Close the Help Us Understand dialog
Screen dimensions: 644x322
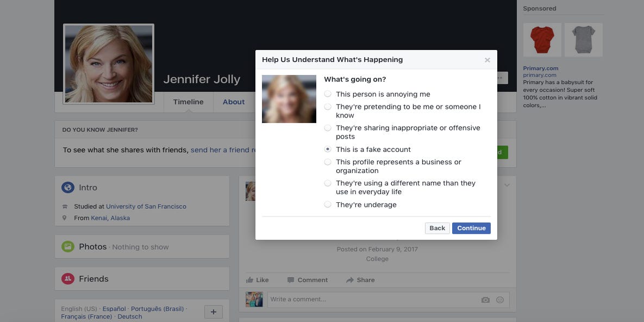(487, 60)
